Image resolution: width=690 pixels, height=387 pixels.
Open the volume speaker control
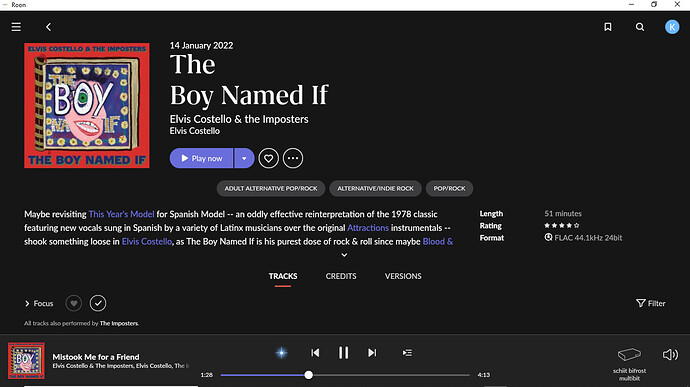click(x=670, y=354)
